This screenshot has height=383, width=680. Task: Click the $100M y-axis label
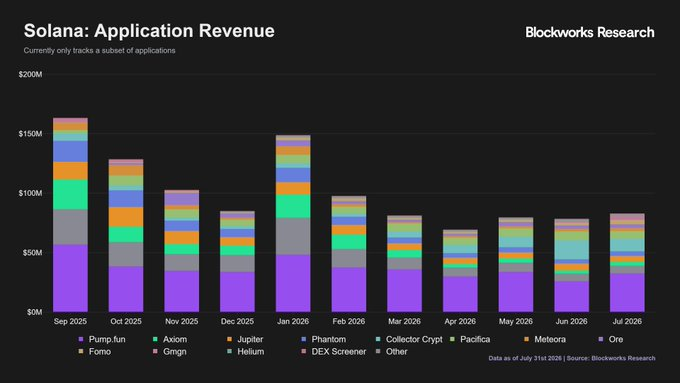(30, 193)
